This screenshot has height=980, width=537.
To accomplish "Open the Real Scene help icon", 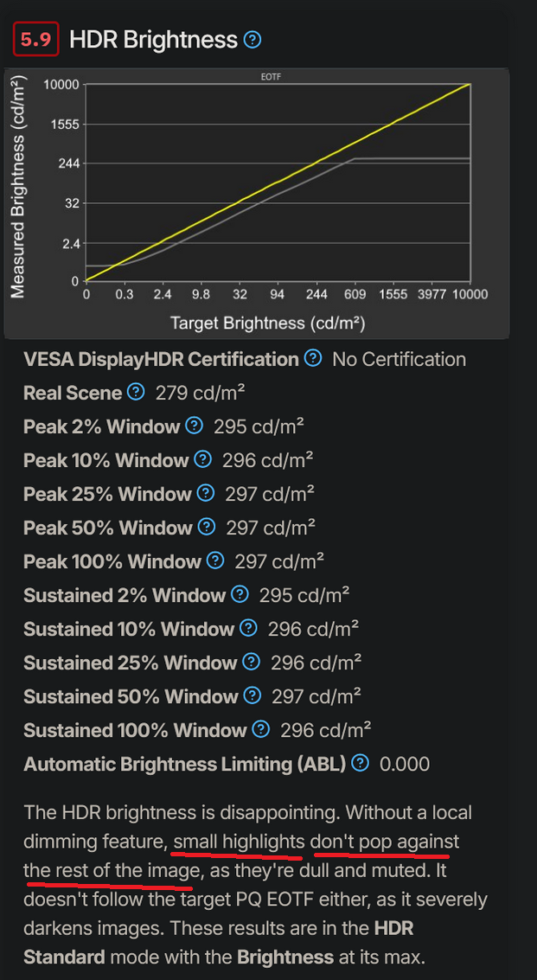I will (x=137, y=393).
